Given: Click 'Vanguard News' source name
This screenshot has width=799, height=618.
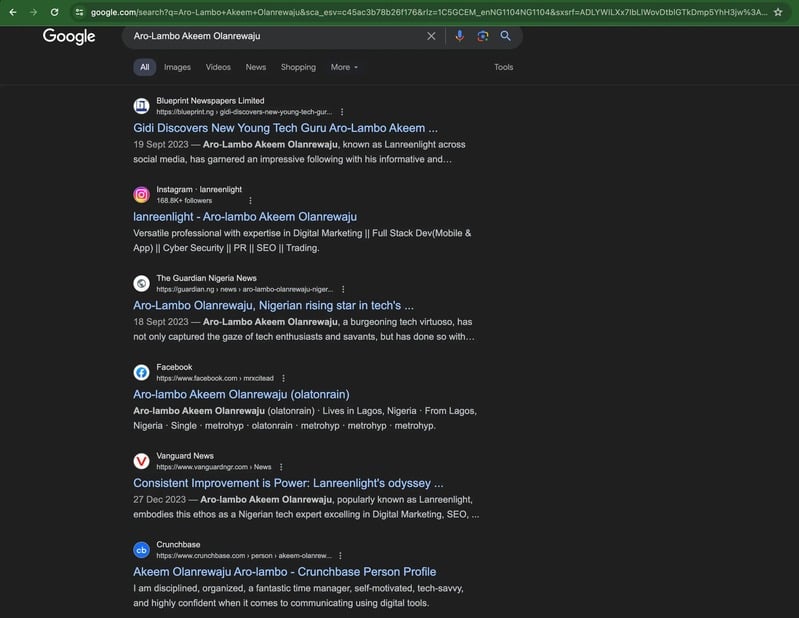Looking at the screenshot, I should (185, 456).
